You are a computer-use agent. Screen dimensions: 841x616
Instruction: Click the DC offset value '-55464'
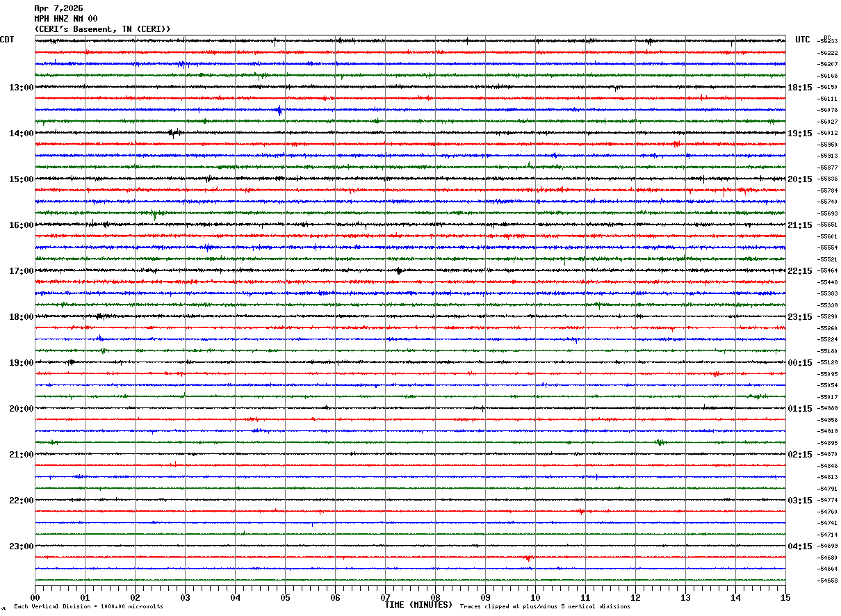click(827, 270)
